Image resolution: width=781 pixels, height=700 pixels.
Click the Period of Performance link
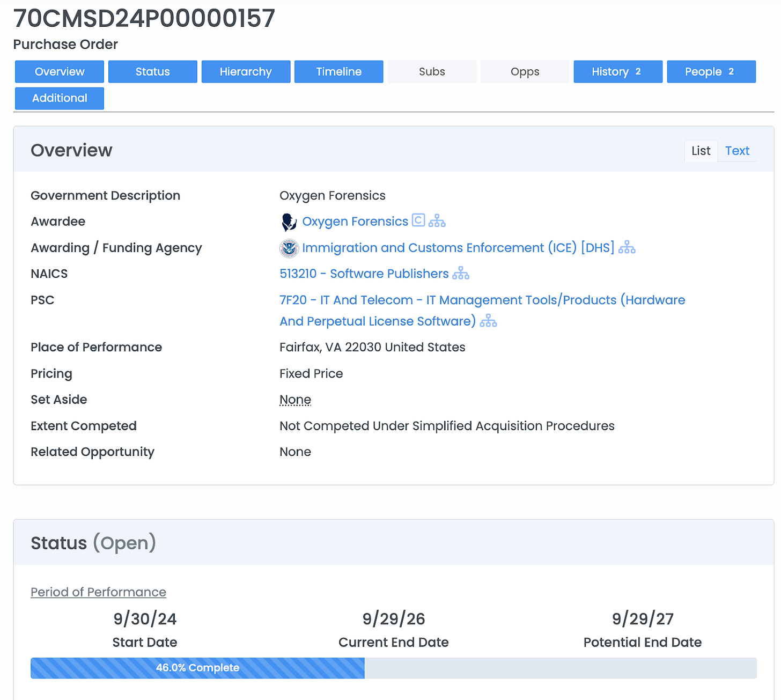[98, 592]
